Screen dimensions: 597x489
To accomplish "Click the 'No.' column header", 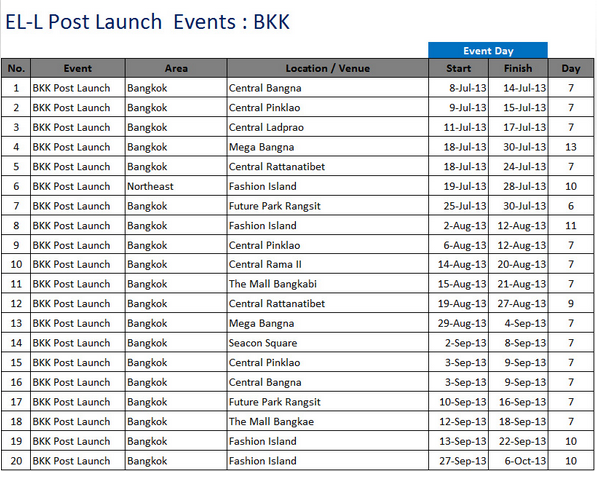I will tap(16, 68).
